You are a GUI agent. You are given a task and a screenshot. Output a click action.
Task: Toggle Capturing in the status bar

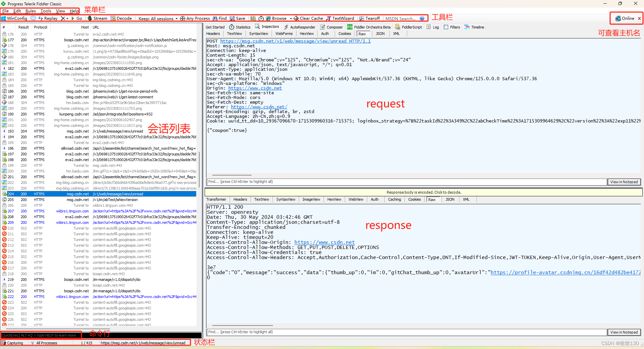click(x=12, y=343)
